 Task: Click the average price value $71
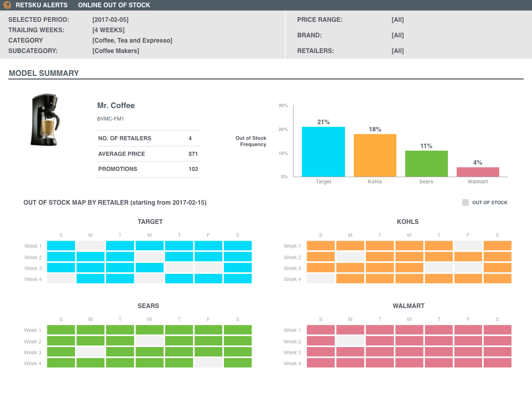pyautogui.click(x=193, y=154)
